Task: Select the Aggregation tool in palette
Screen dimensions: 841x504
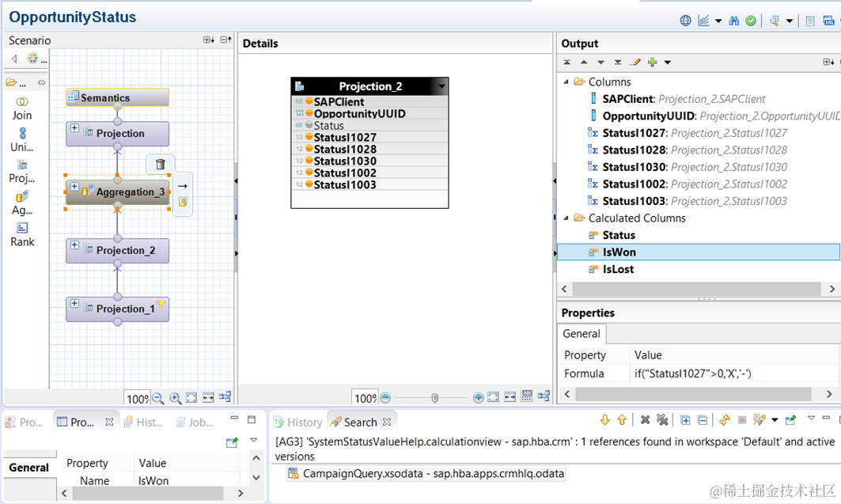Action: coord(22,203)
